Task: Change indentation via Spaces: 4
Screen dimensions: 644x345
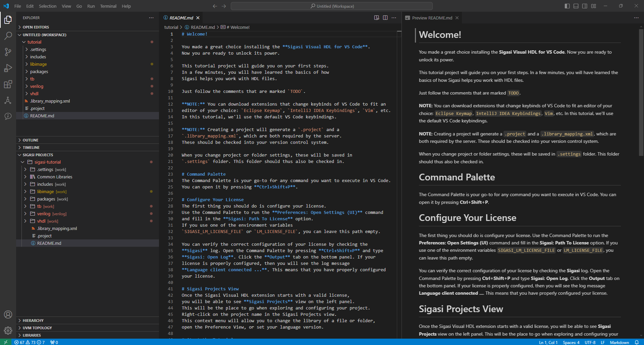Action: coord(571,342)
